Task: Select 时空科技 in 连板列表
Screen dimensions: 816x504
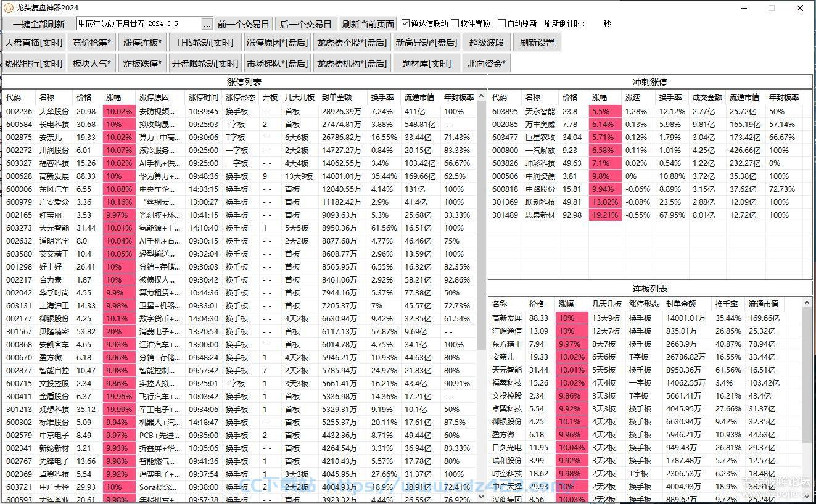Action: pos(646,474)
